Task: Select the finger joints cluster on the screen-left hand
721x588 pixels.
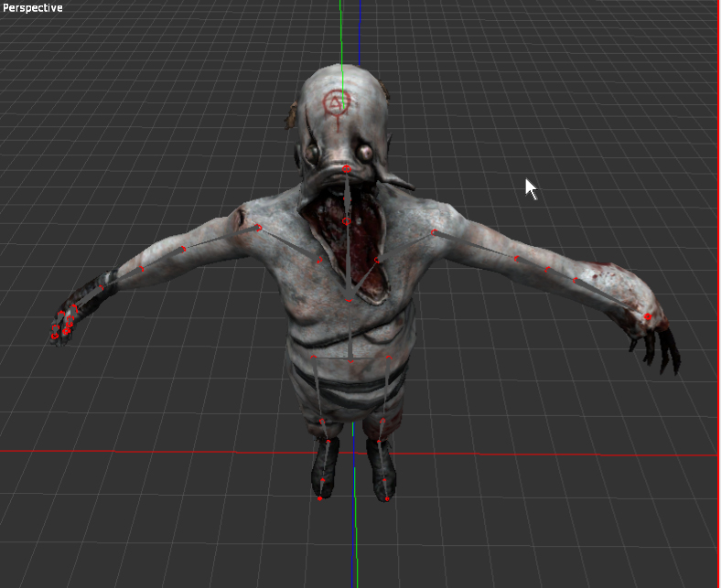Action: pyautogui.click(x=64, y=322)
